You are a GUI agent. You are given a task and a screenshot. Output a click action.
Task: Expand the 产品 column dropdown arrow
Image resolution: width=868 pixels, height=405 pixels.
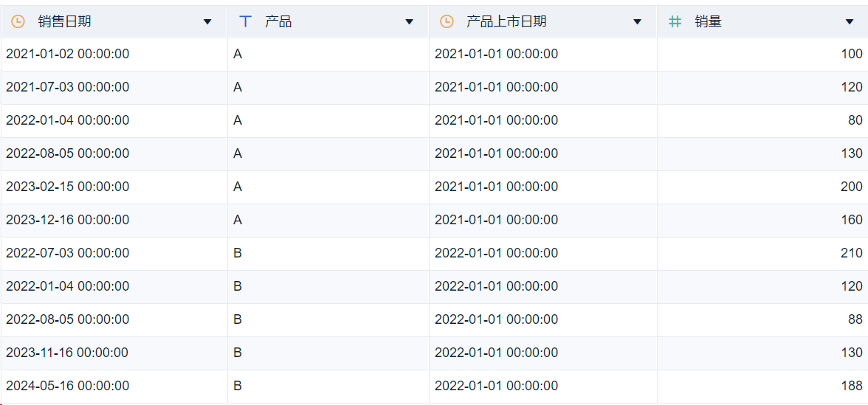point(409,22)
